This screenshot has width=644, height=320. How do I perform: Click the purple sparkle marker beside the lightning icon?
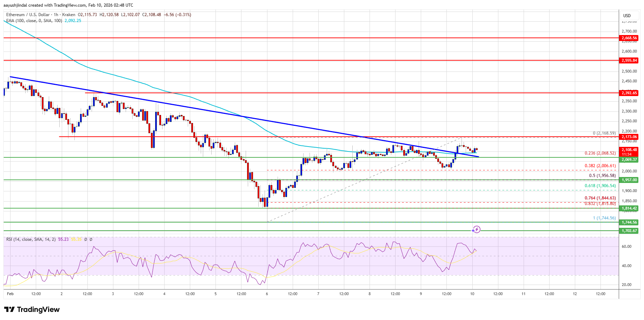tap(473, 230)
